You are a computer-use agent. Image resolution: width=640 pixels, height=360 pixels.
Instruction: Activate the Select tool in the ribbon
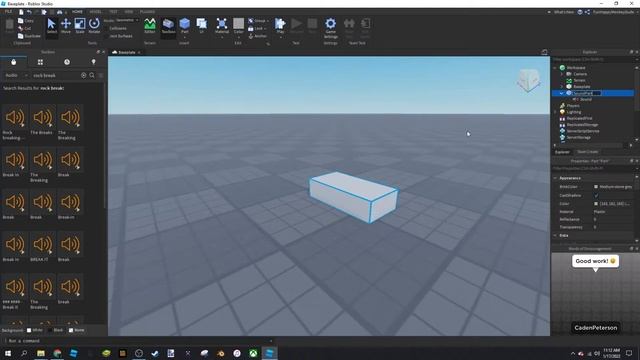[51, 27]
